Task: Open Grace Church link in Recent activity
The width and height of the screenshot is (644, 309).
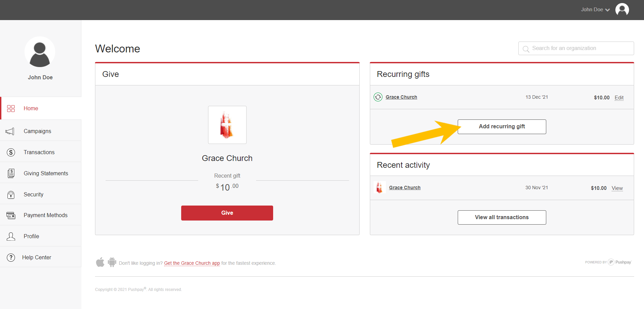Action: coord(405,188)
